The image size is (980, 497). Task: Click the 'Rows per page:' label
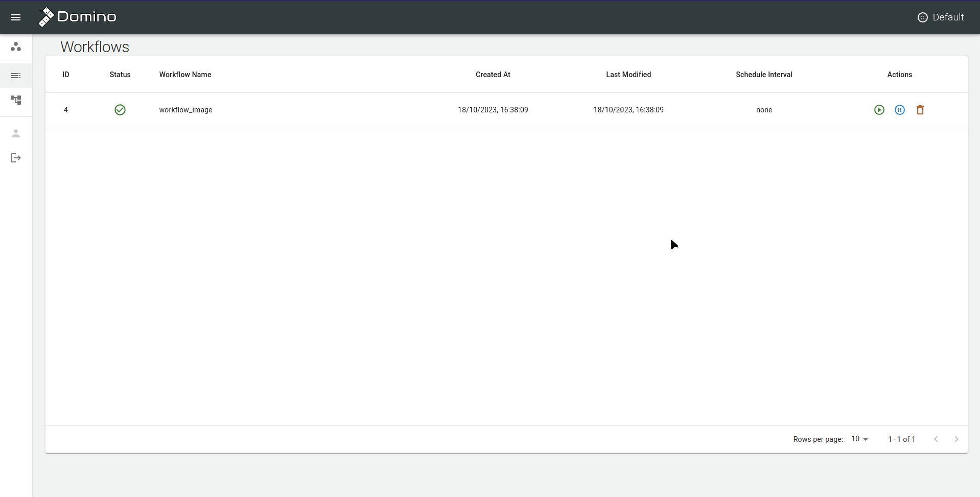(x=818, y=439)
